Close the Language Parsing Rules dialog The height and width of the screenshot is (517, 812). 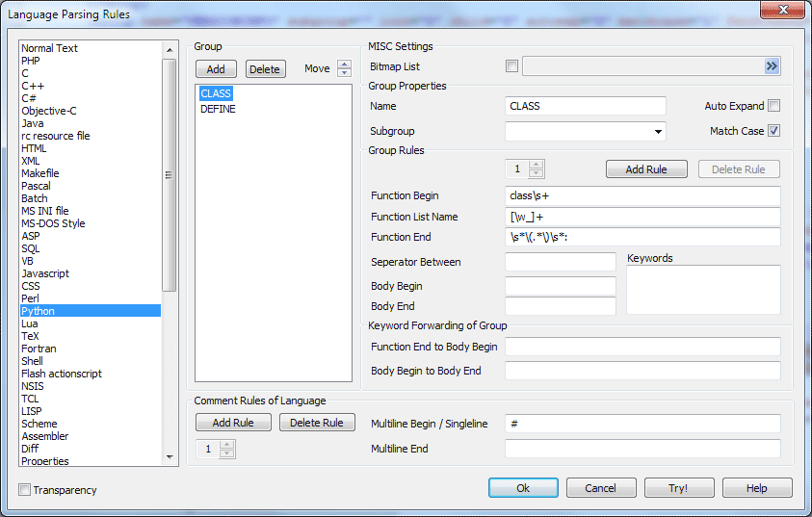(783, 11)
